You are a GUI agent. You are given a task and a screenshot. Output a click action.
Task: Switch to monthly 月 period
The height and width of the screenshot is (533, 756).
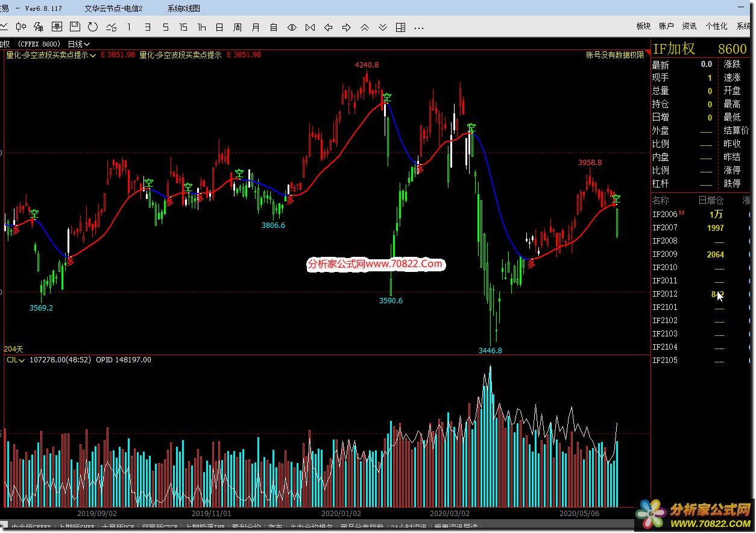(x=256, y=27)
